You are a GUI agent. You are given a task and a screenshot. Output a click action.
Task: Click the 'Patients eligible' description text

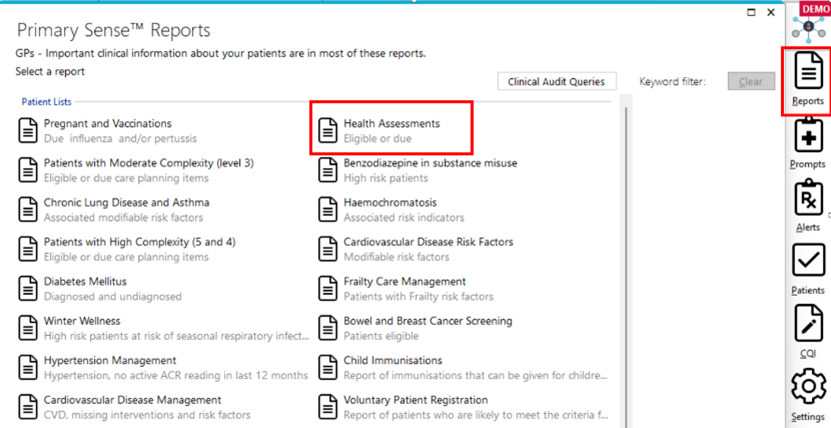[381, 336]
